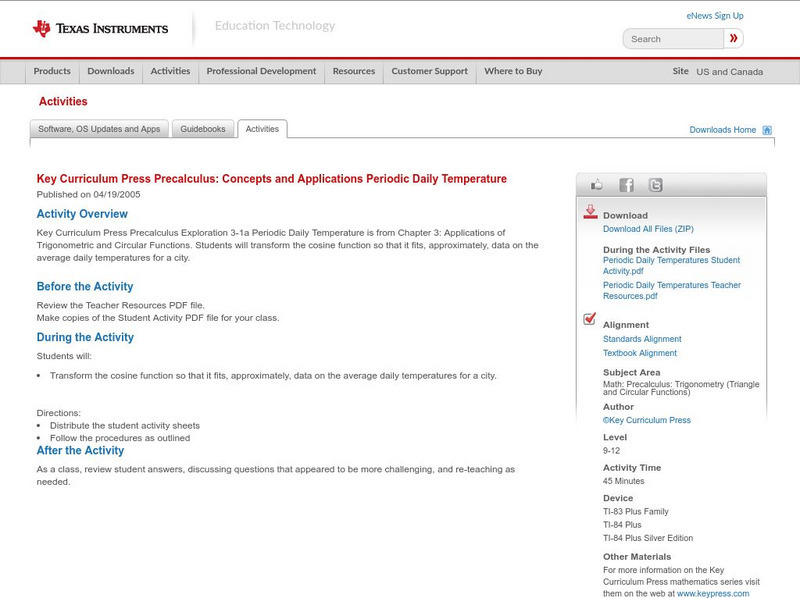
Task: Click the Texas Instruments logo
Action: (x=100, y=28)
